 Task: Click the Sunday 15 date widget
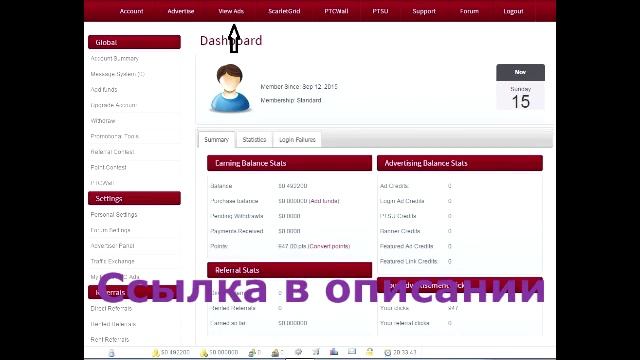pyautogui.click(x=520, y=87)
